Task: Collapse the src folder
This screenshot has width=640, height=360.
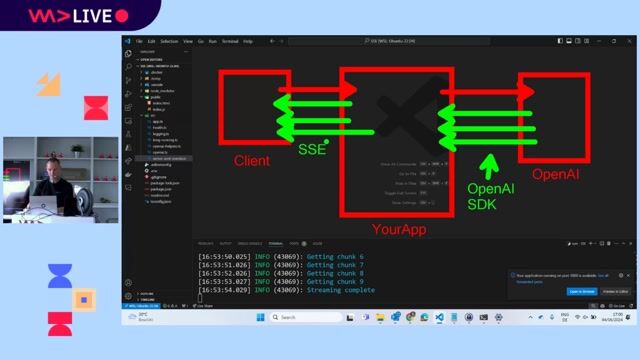Action: click(x=164, y=116)
